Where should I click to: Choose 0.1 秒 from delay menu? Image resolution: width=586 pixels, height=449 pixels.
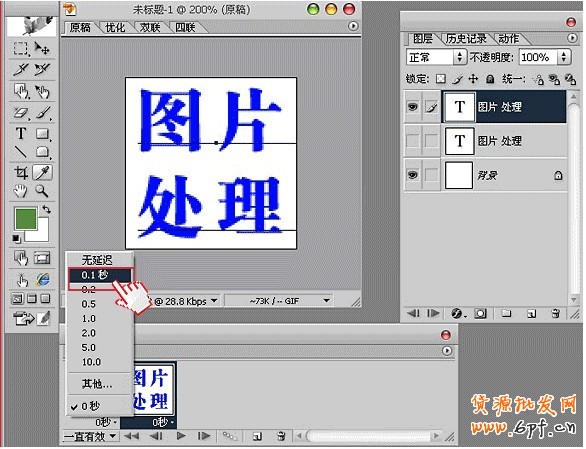point(100,275)
